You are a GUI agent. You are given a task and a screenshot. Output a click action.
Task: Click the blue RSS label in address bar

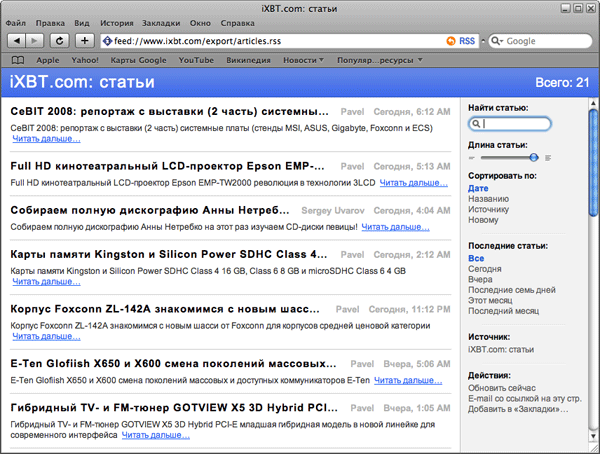point(467,41)
